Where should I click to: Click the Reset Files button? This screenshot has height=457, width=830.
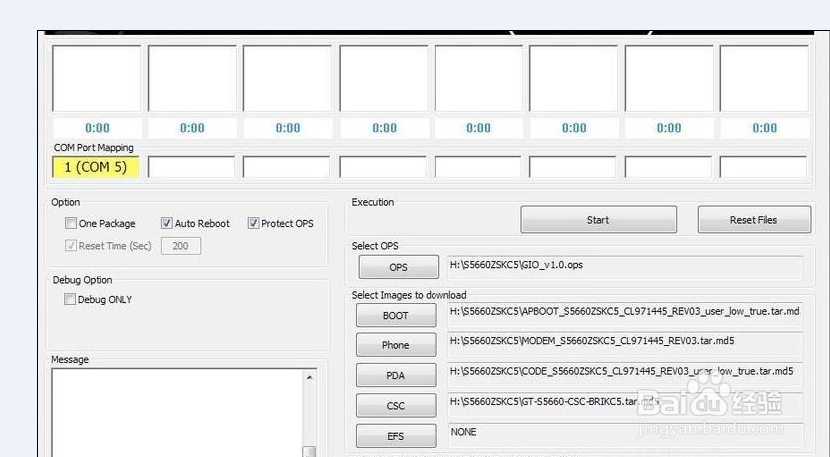pos(754,220)
